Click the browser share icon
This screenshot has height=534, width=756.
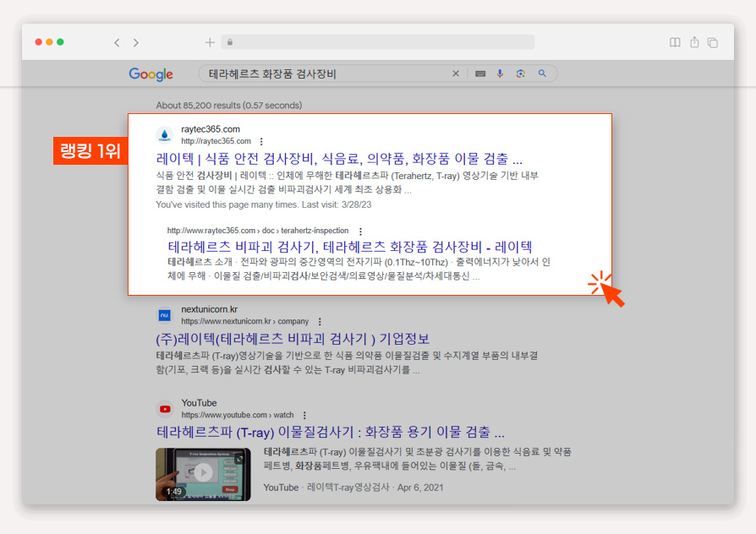694,42
